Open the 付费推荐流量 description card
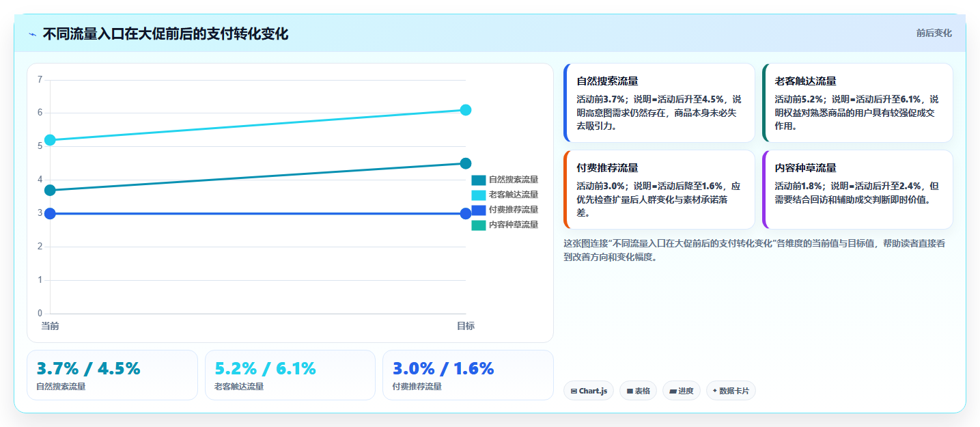This screenshot has height=427, width=980. click(659, 189)
